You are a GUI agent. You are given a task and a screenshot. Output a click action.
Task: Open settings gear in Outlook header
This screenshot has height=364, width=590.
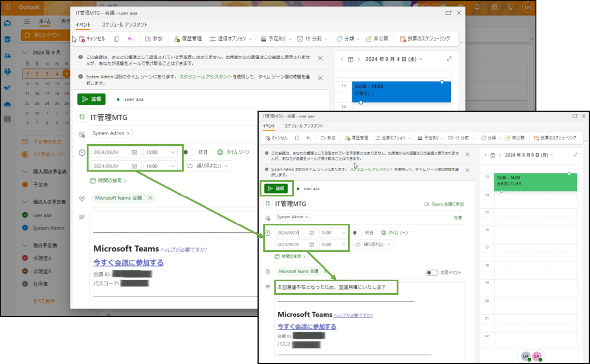[x=494, y=7]
